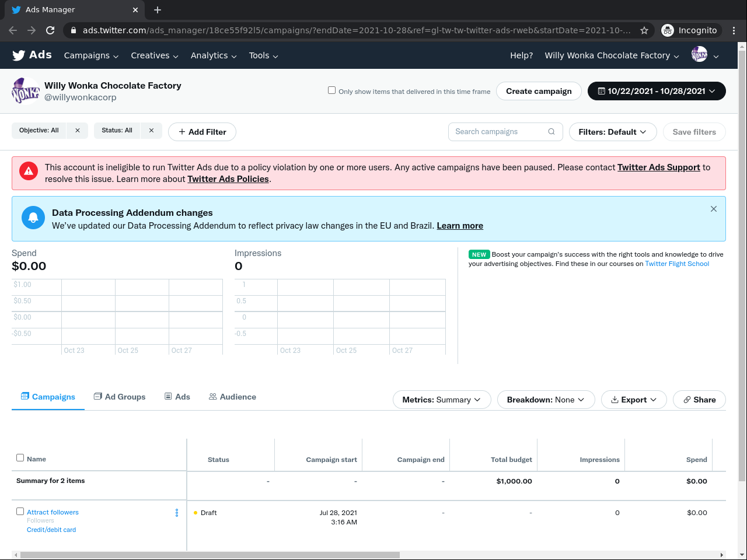Open the Willy Wonka Chocolate Factory account switcher
This screenshot has width=747, height=560.
pos(612,55)
